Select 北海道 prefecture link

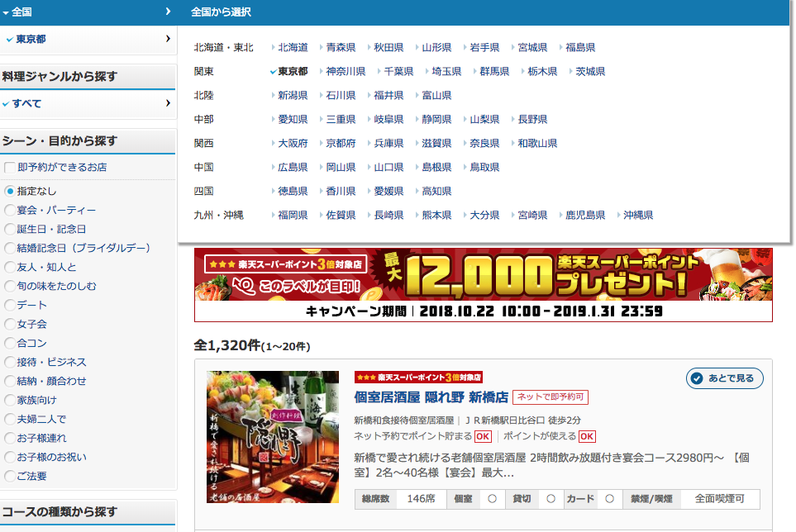(x=293, y=48)
